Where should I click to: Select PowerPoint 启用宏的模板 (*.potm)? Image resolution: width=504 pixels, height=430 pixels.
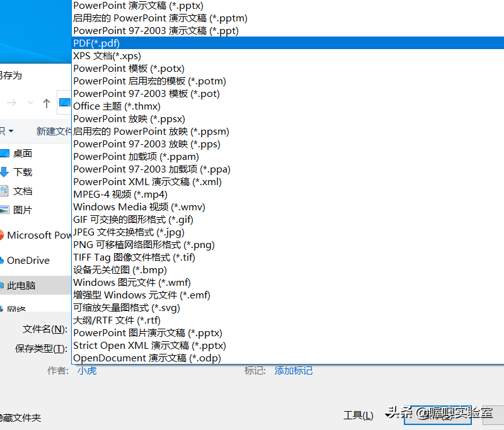tap(288, 81)
